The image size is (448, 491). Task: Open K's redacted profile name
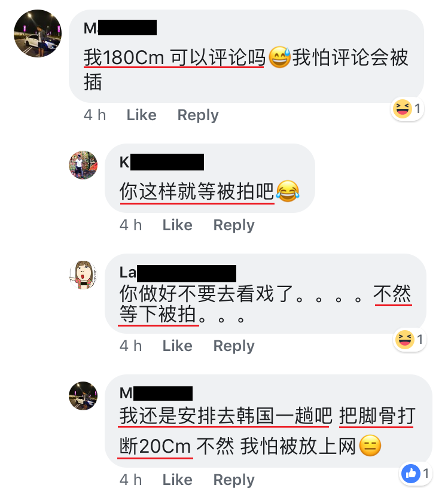pos(161,162)
